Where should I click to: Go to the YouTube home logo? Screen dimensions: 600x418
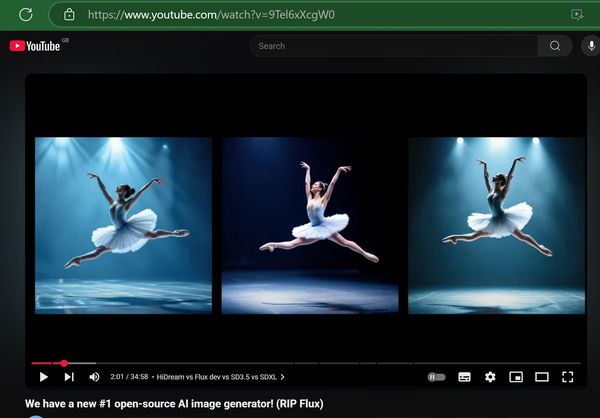(x=35, y=46)
